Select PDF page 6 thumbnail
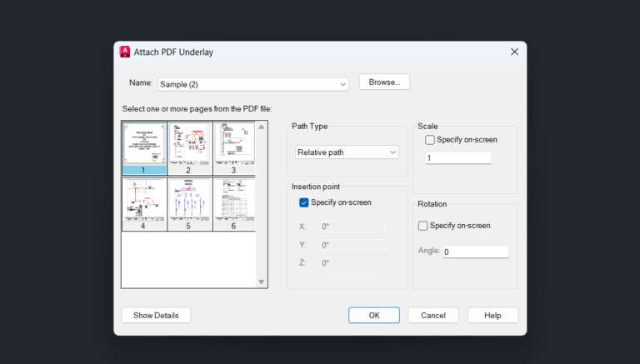Viewport: 640px width, 364px height. [235, 204]
